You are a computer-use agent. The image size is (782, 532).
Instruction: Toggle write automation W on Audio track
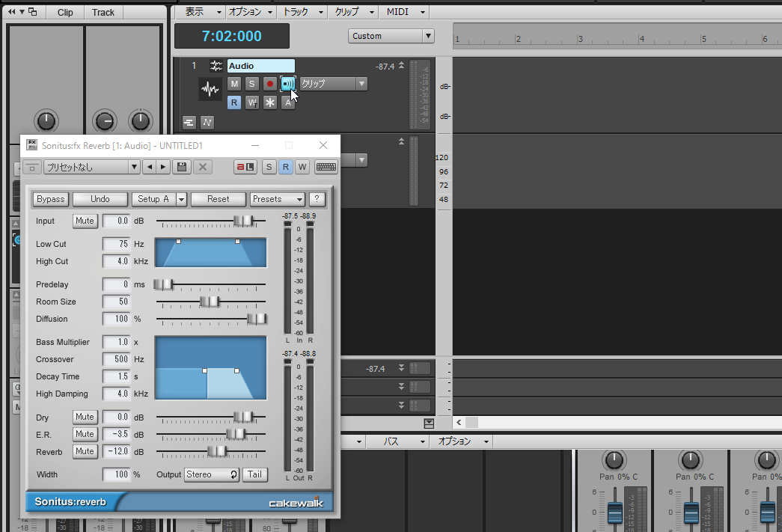[x=252, y=103]
